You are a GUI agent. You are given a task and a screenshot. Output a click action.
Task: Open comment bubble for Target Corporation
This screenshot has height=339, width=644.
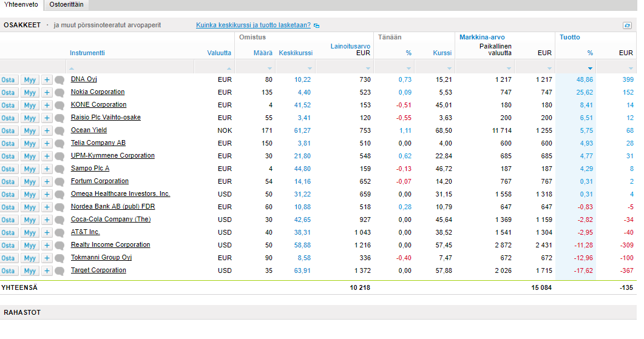(59, 271)
